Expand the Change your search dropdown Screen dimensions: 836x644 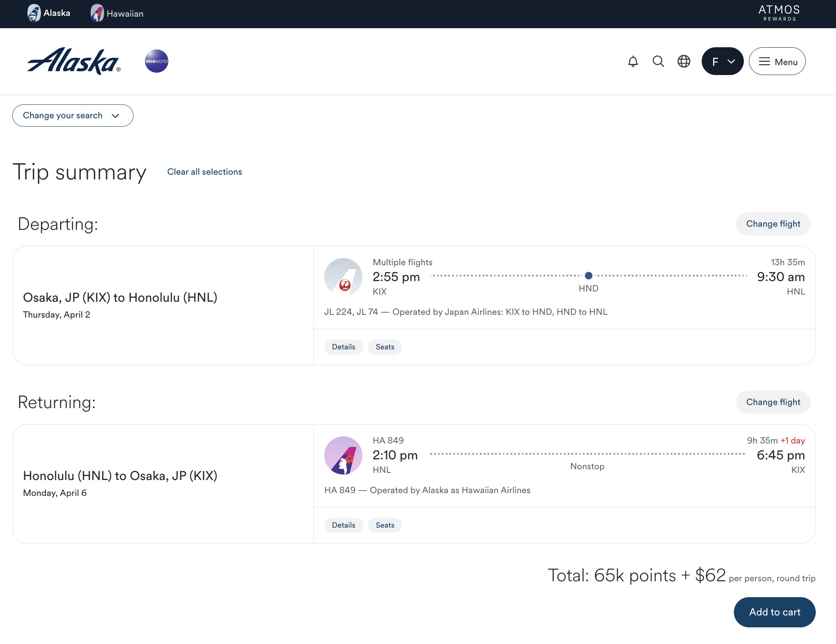pyautogui.click(x=73, y=116)
